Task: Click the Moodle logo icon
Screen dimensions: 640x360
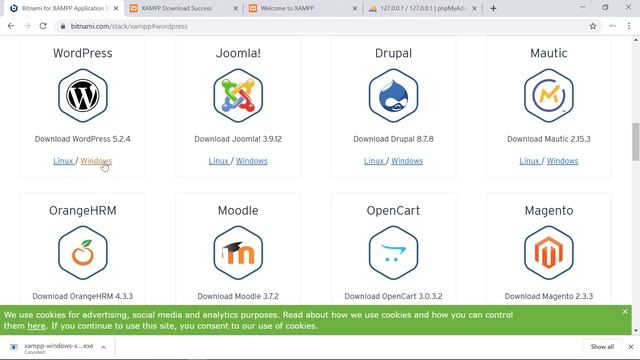Action: tap(238, 253)
